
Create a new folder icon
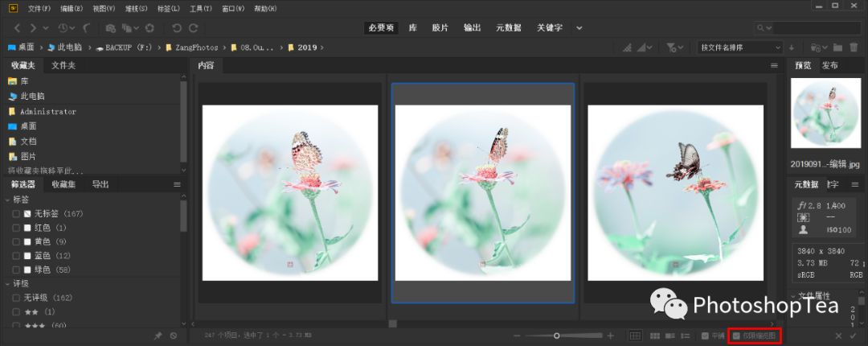(837, 47)
